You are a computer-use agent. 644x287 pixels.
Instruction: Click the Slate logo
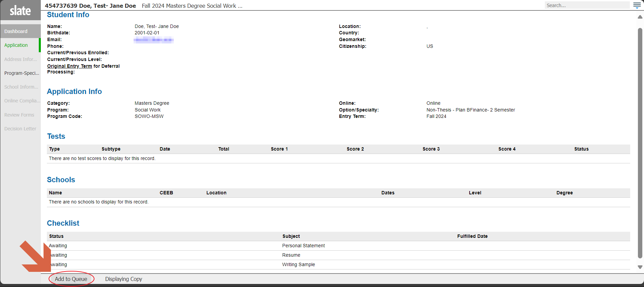(x=20, y=11)
